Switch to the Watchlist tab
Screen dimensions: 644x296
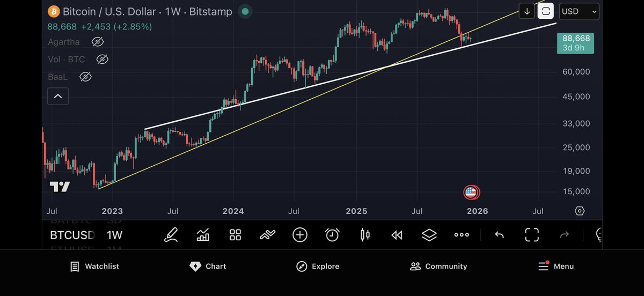coord(95,267)
